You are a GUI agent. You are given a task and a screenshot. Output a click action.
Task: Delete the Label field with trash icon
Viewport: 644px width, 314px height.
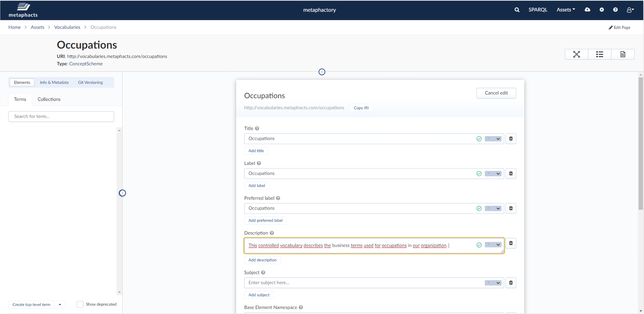click(511, 173)
